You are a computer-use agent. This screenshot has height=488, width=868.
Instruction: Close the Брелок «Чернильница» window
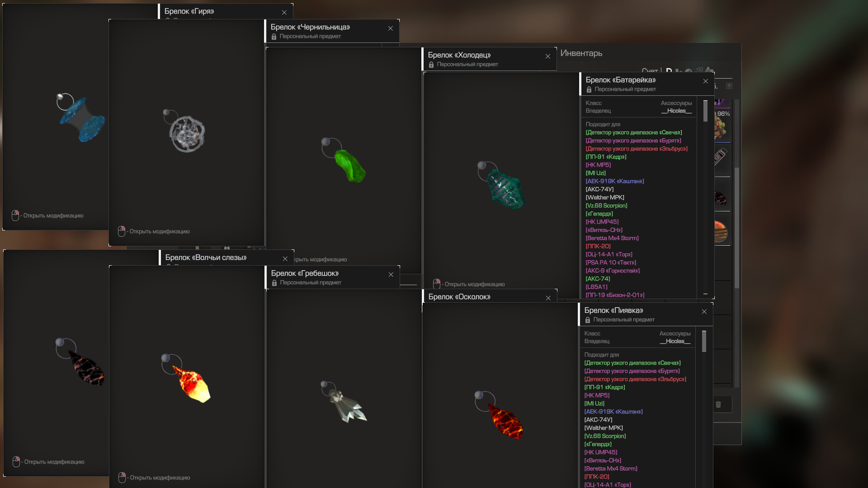[x=391, y=28]
